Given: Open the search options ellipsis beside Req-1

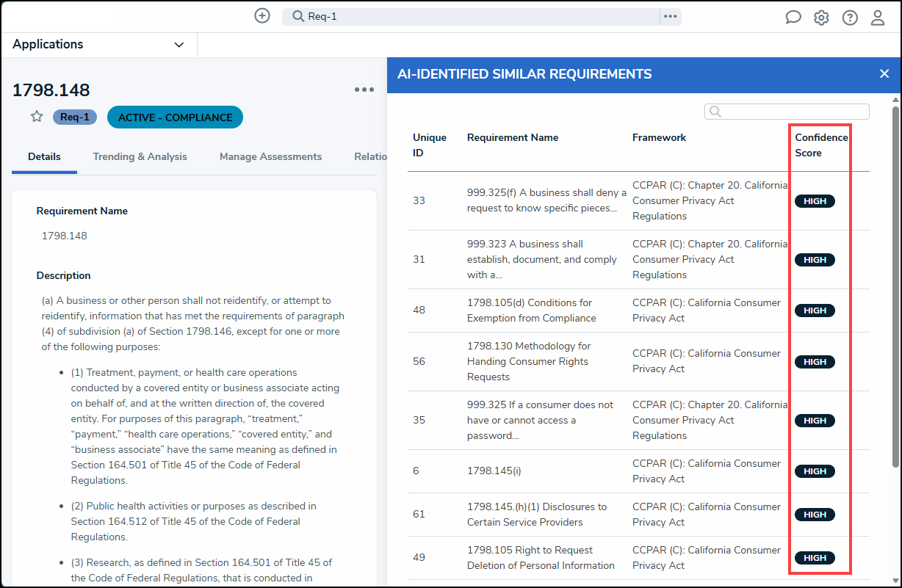Looking at the screenshot, I should [x=670, y=16].
